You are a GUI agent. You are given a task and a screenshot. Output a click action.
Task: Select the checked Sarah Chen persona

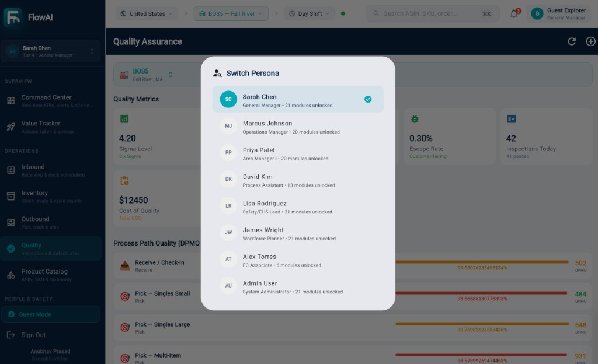pos(298,99)
